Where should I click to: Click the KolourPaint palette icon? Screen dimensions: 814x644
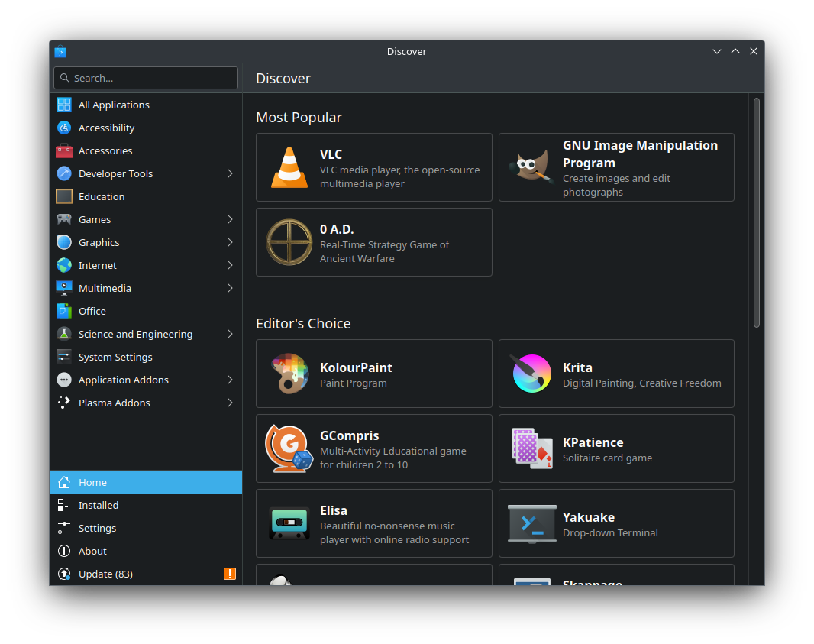point(289,374)
